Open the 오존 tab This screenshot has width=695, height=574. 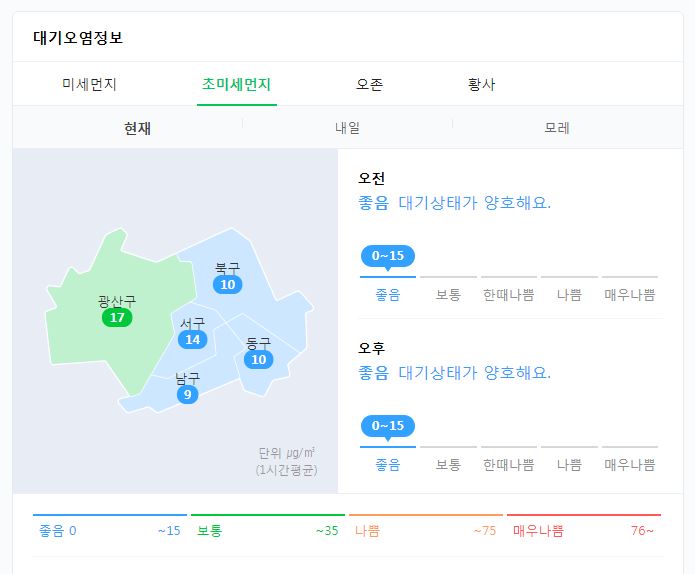(x=369, y=84)
